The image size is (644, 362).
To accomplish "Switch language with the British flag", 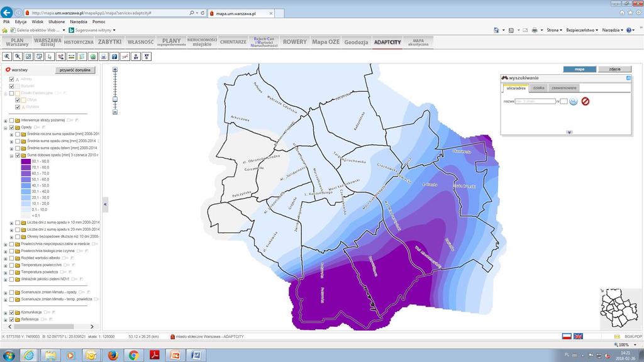I will [578, 336].
